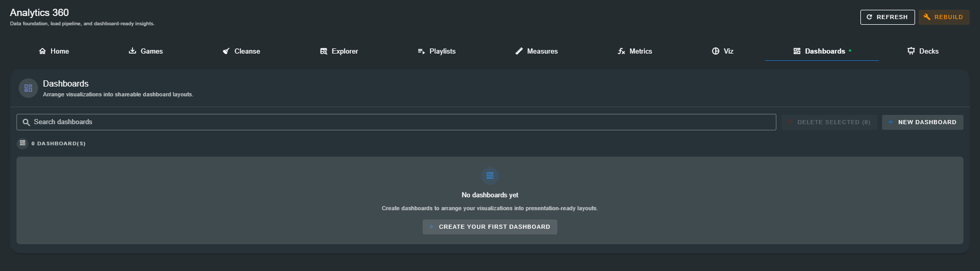Click the green dot beside Dashboards tab

coord(850,50)
